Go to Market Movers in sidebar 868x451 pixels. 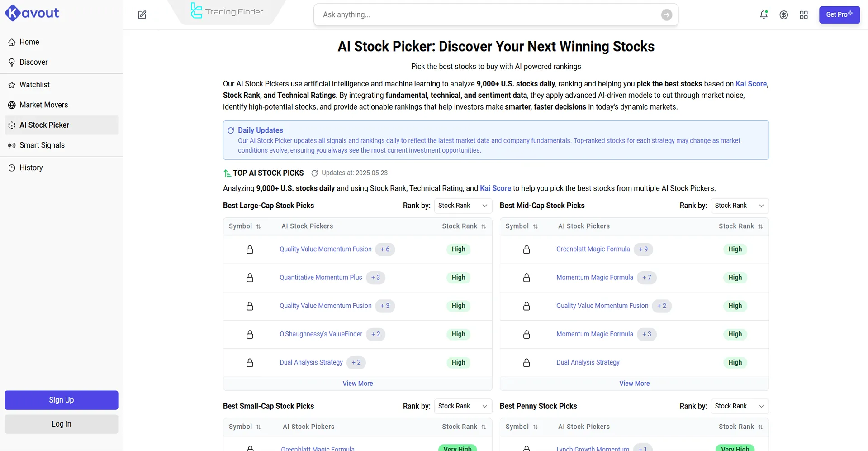[x=43, y=105]
